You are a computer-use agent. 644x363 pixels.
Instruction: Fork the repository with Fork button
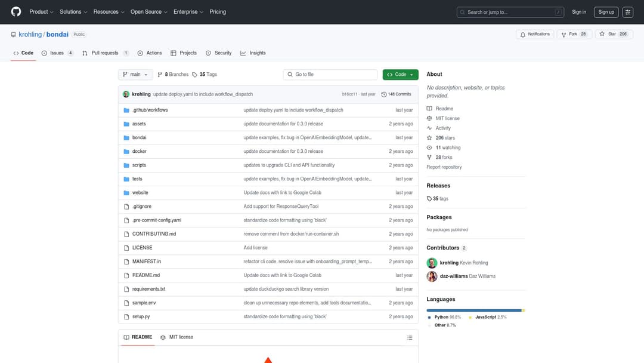pyautogui.click(x=574, y=35)
